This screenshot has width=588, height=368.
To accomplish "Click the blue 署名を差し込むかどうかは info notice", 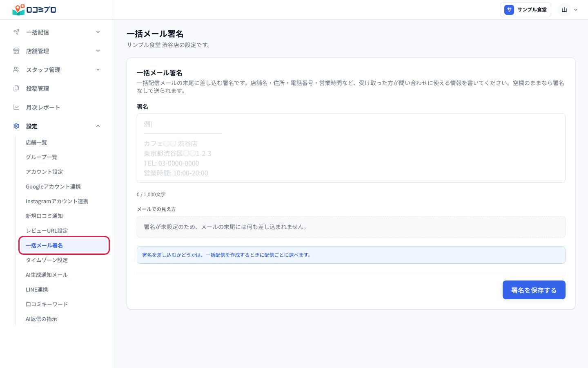I will (x=351, y=255).
